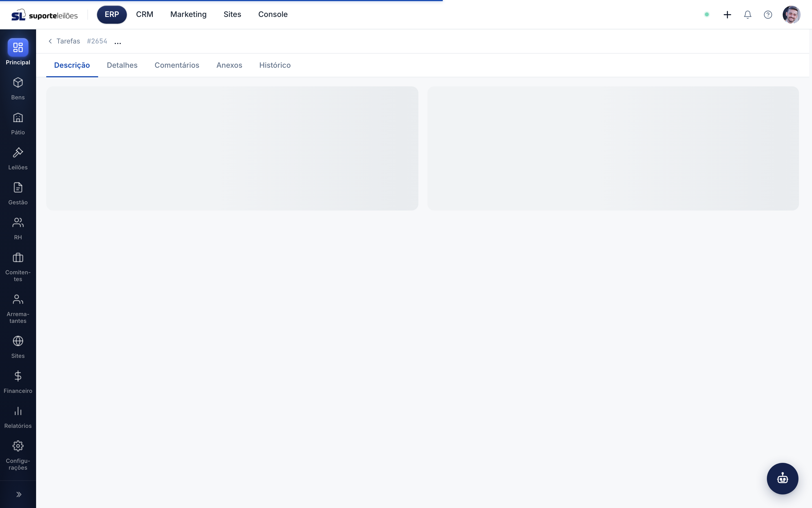Click the suporteleilões logo

pyautogui.click(x=45, y=15)
